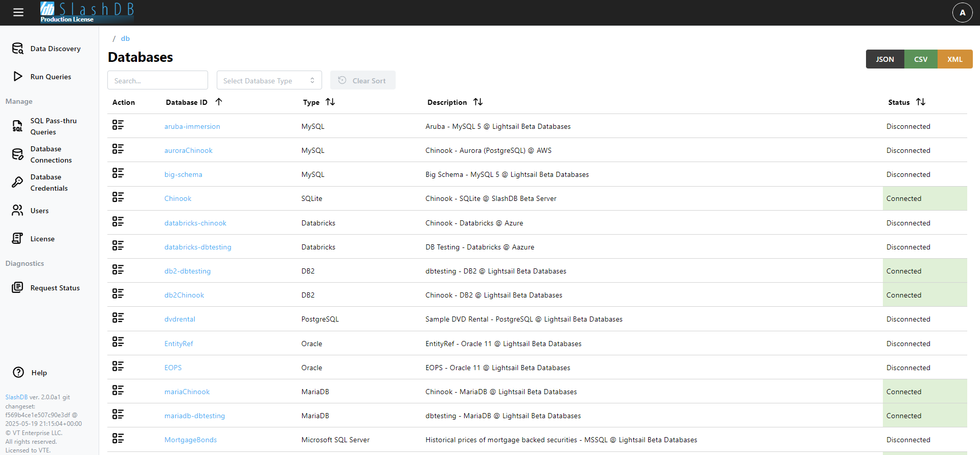Click the action icon for aruba-immersion row
980x455 pixels.
(x=118, y=125)
